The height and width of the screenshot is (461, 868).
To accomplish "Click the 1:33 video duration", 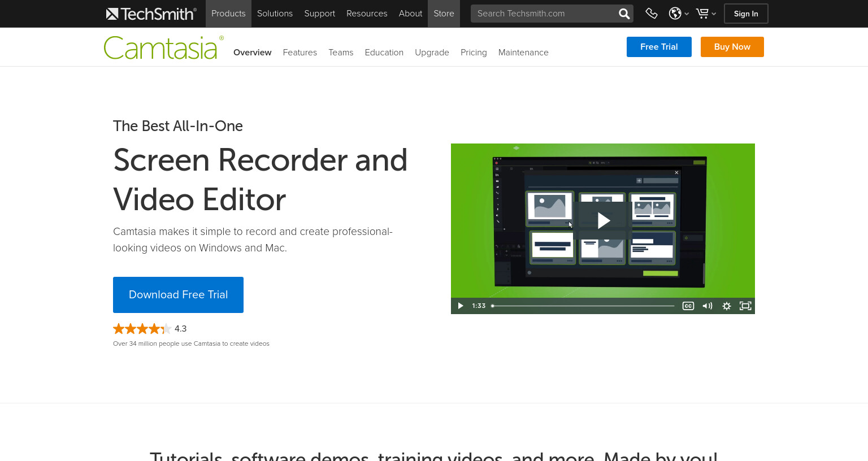I will tap(479, 306).
